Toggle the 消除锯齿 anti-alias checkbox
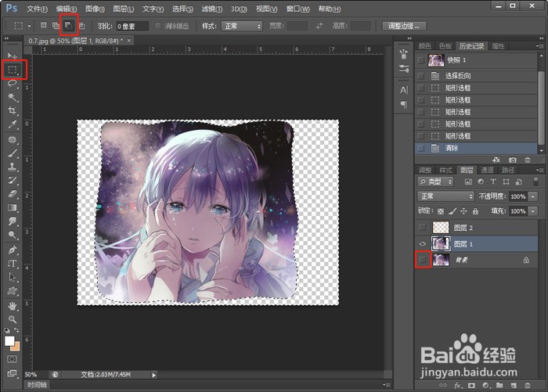 click(x=157, y=26)
